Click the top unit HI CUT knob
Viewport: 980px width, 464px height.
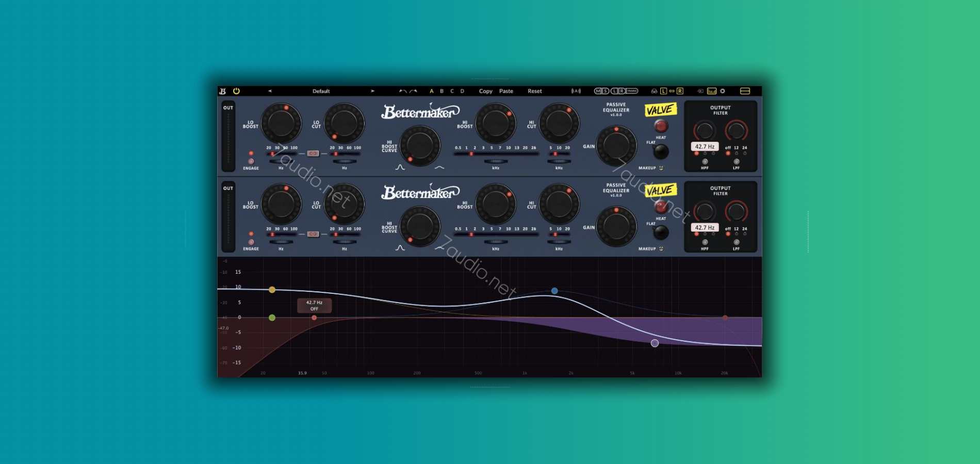[559, 123]
